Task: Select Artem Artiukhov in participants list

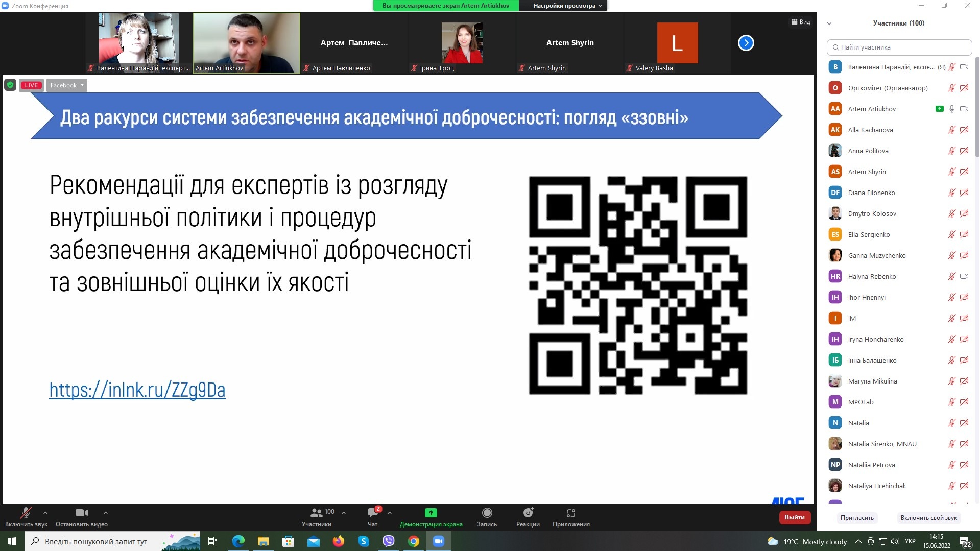Action: [872, 109]
